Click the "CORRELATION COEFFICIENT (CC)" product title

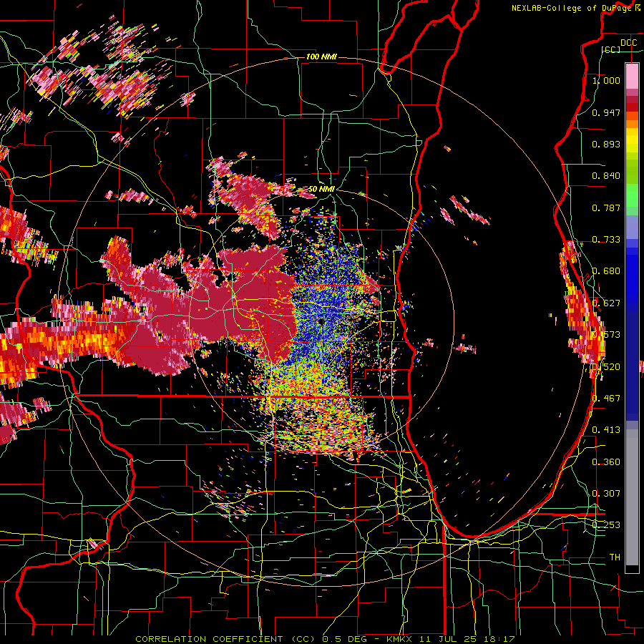click(225, 639)
